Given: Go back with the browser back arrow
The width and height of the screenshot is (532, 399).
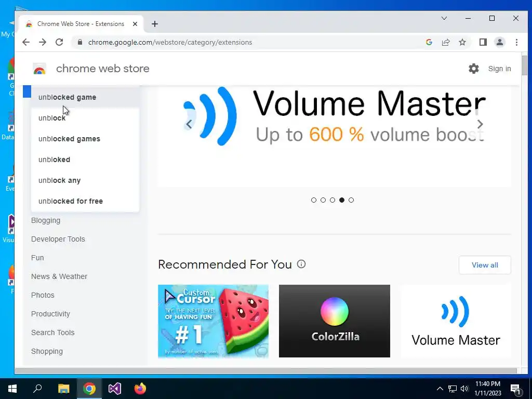Looking at the screenshot, I should pyautogui.click(x=26, y=42).
